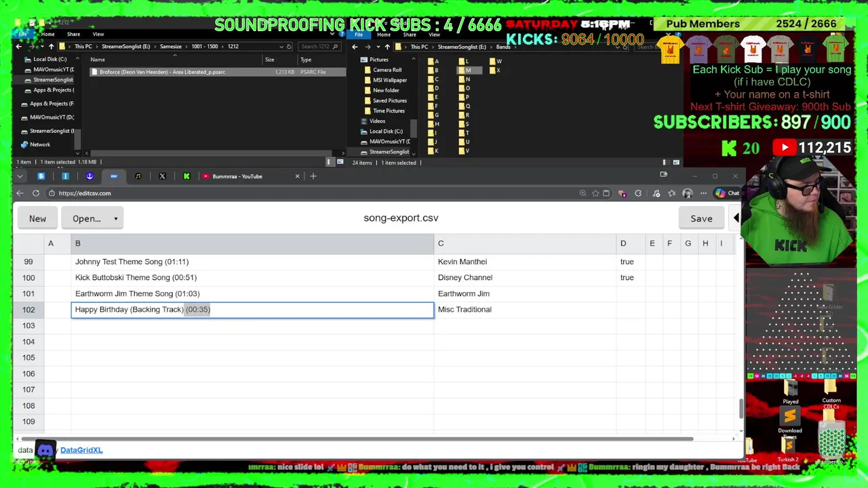
Task: Click the New button in the CSV editor
Action: coord(37,218)
